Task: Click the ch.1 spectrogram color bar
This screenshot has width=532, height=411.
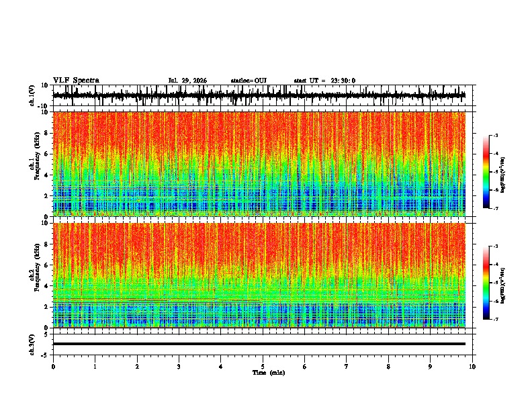Action: click(x=486, y=172)
